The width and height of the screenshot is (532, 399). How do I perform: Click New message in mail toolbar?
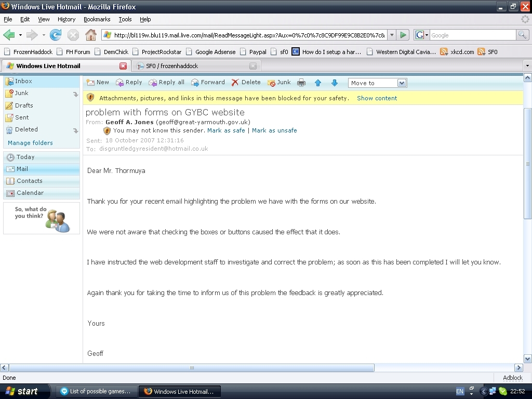tap(98, 82)
